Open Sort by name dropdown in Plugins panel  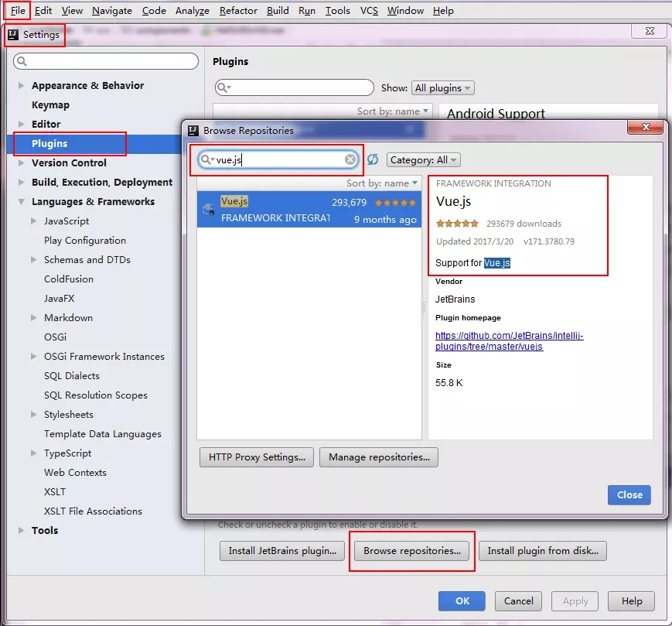pyautogui.click(x=393, y=111)
